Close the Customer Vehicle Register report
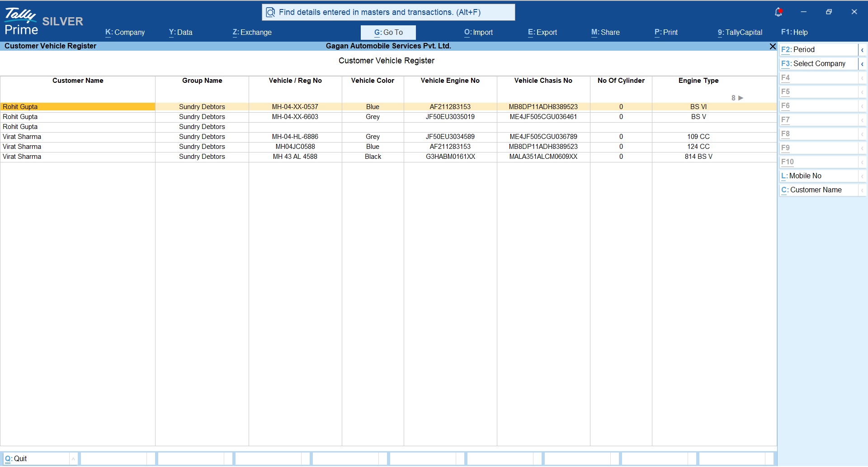868x467 pixels. [x=773, y=46]
